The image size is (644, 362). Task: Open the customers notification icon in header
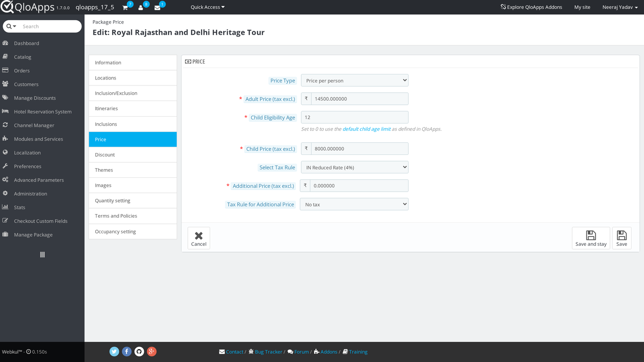tap(141, 7)
